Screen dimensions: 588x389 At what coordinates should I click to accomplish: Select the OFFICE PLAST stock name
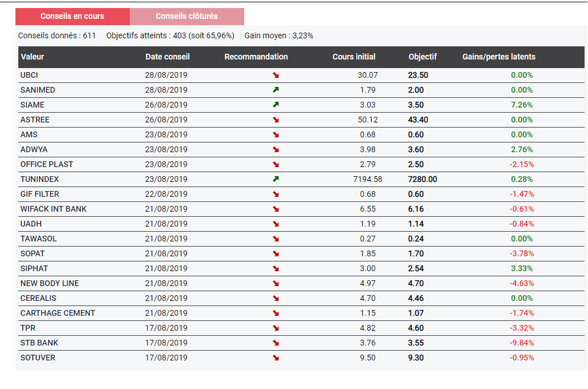click(47, 165)
